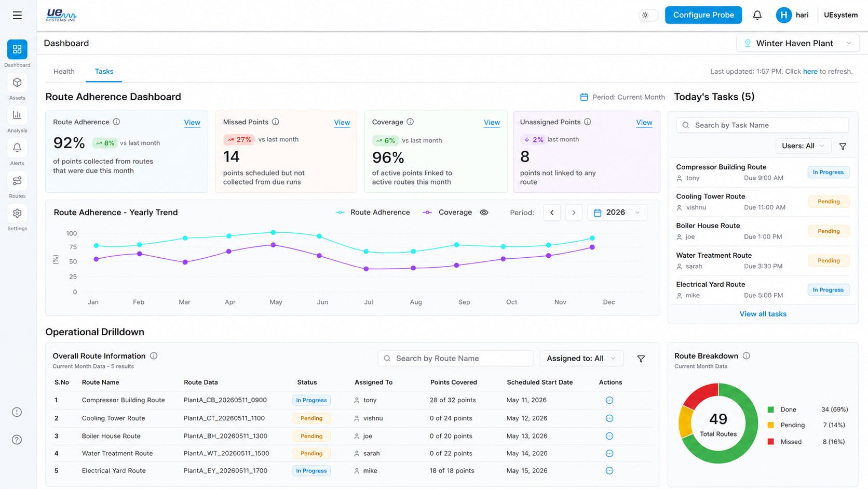Viewport: 868px width, 489px height.
Task: Open Analysis in the sidebar
Action: (17, 115)
